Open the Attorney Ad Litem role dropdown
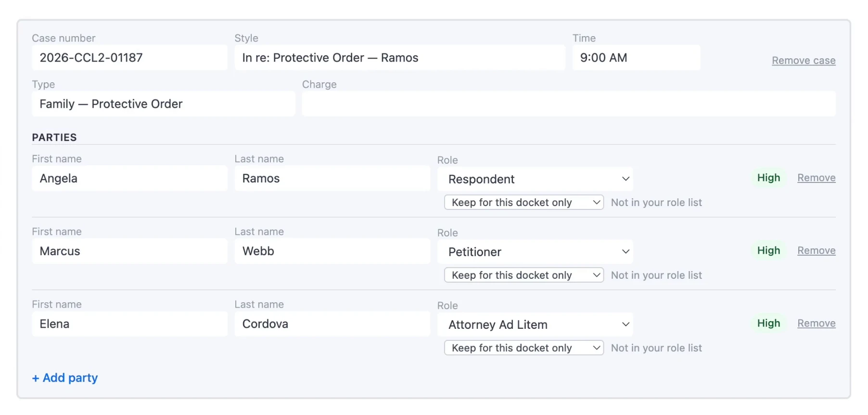868x415 pixels. [535, 324]
